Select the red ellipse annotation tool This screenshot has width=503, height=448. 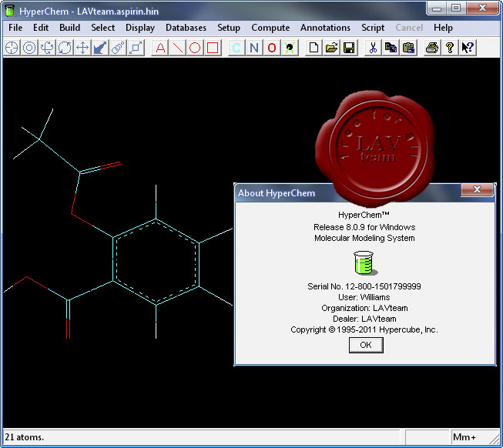tap(195, 48)
